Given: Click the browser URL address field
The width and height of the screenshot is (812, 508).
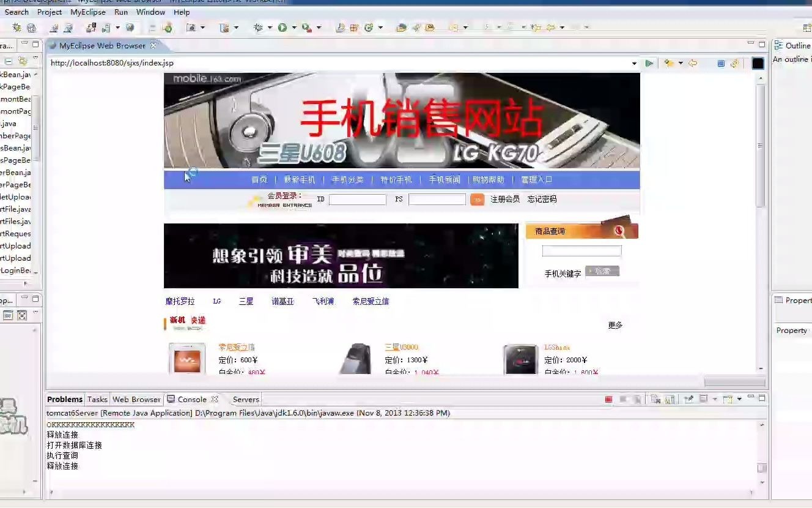Looking at the screenshot, I should coord(339,63).
